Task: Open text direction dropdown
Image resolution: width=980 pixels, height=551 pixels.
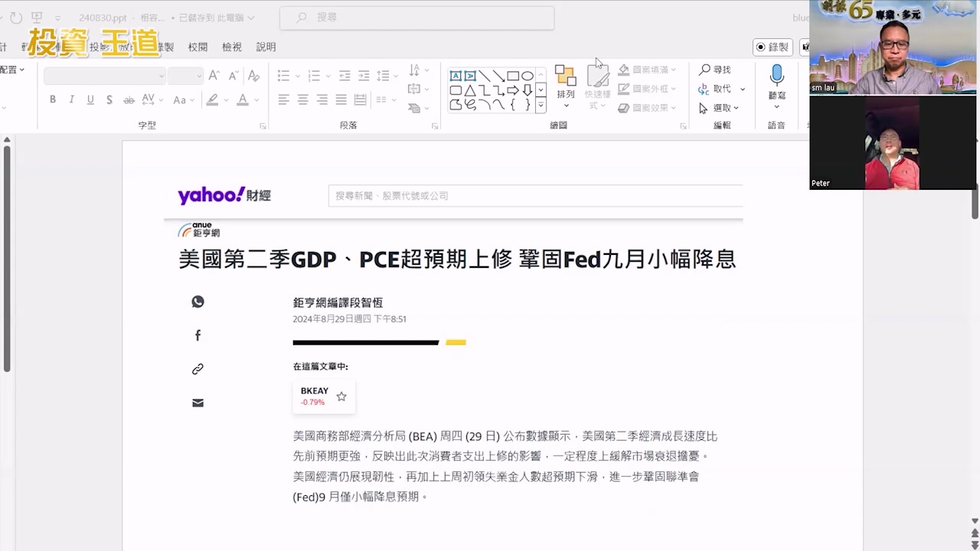Action: (x=418, y=70)
